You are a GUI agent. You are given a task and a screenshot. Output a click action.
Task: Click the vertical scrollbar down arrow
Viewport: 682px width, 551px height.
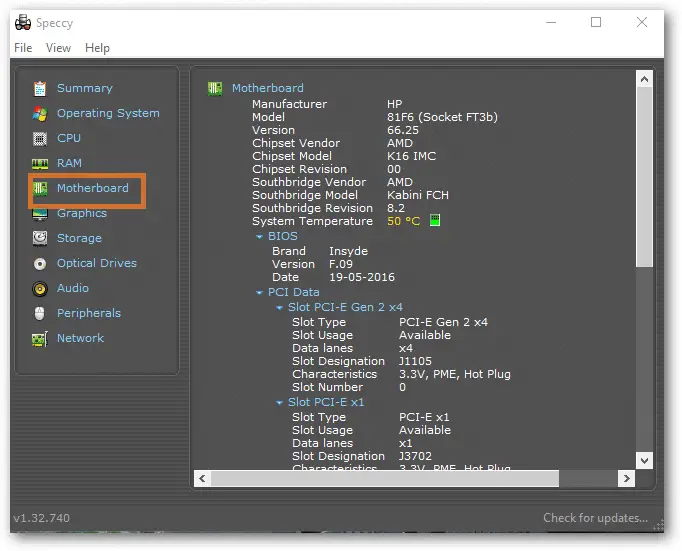pos(644,460)
